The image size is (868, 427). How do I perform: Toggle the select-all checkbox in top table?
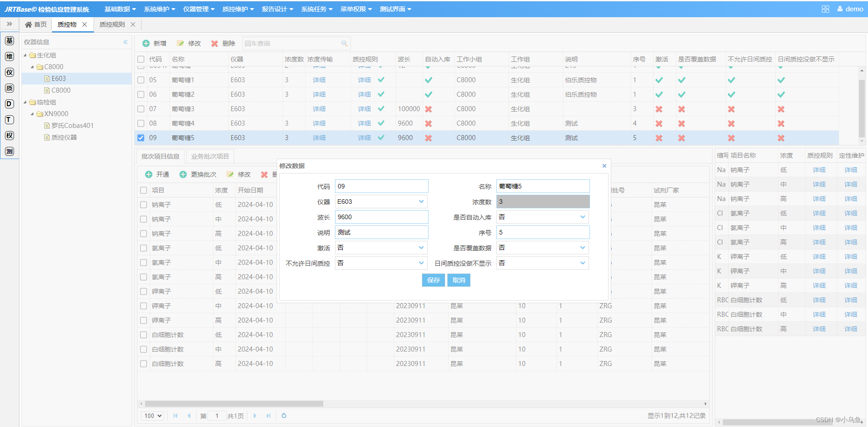click(x=141, y=59)
